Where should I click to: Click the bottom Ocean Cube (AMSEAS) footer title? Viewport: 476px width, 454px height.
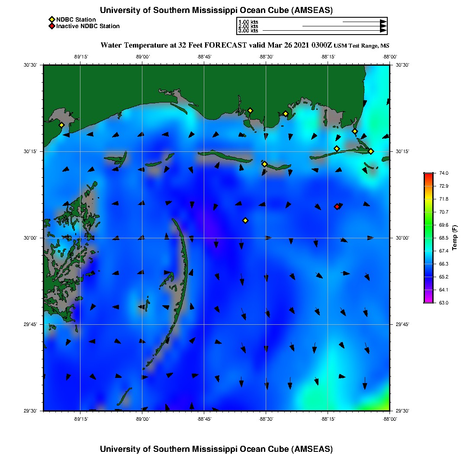(x=216, y=449)
